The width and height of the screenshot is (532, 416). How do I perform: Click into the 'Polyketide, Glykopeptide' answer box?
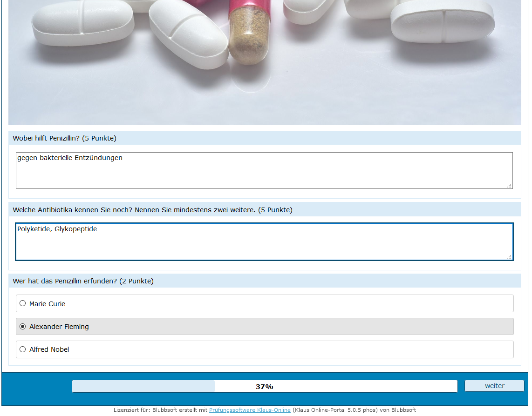click(x=264, y=242)
